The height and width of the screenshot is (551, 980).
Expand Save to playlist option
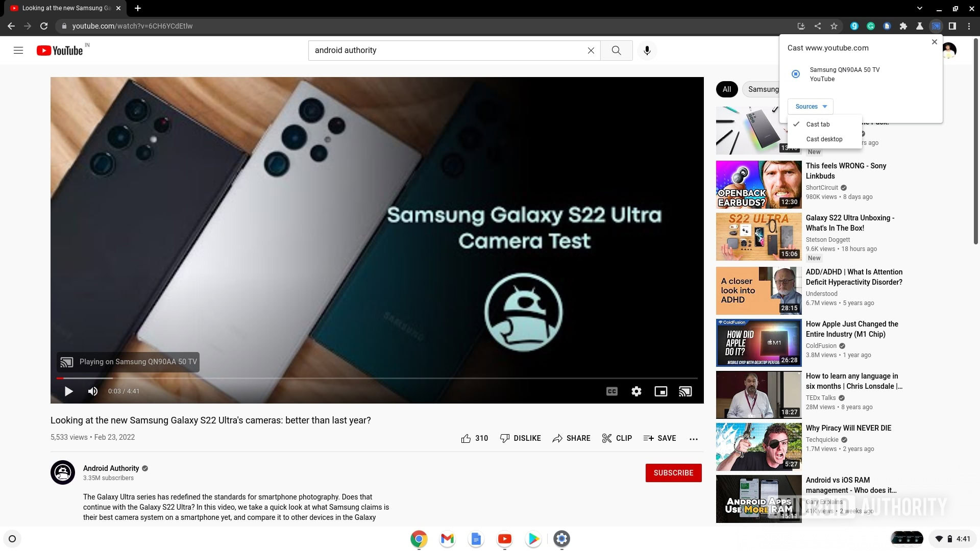click(x=660, y=438)
